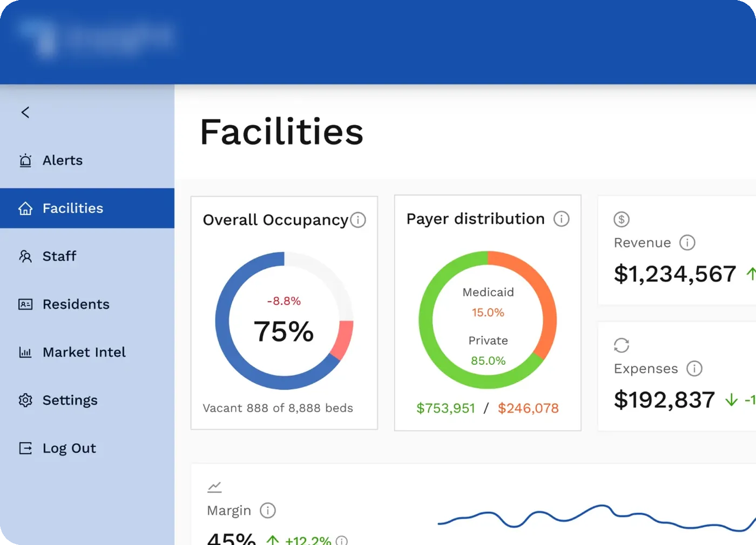Image resolution: width=756 pixels, height=545 pixels.
Task: Open the Expenses info tooltip icon
Action: coord(694,369)
